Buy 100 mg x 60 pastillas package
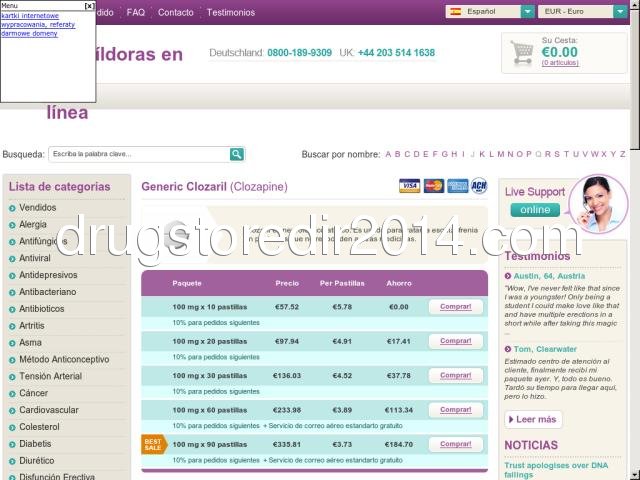This screenshot has height=480, width=640. coord(456,410)
